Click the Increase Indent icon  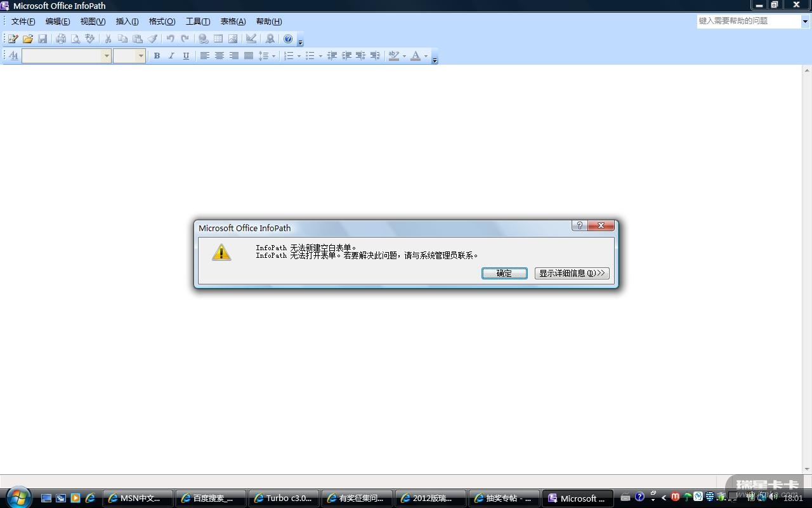click(346, 56)
